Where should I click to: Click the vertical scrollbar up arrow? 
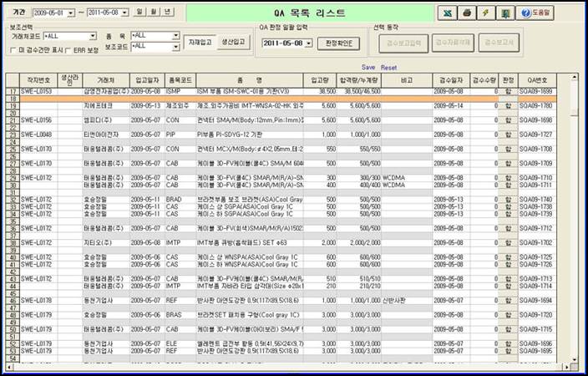click(x=574, y=78)
